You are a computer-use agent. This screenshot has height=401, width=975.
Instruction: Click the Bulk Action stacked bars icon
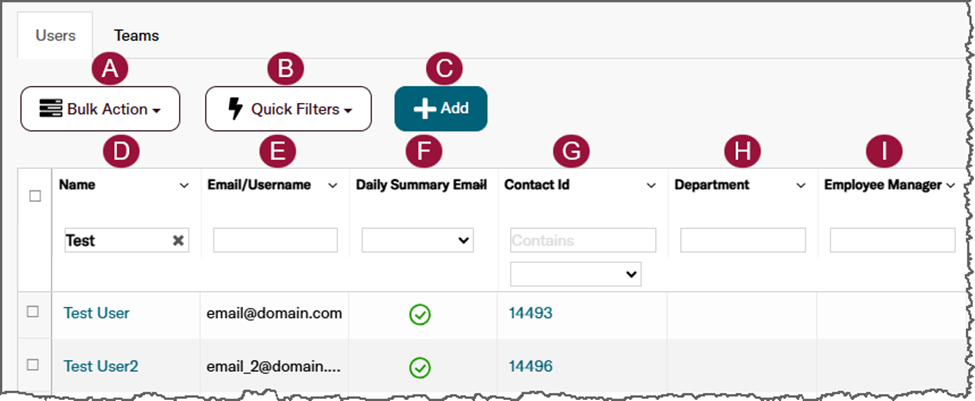pyautogui.click(x=51, y=109)
